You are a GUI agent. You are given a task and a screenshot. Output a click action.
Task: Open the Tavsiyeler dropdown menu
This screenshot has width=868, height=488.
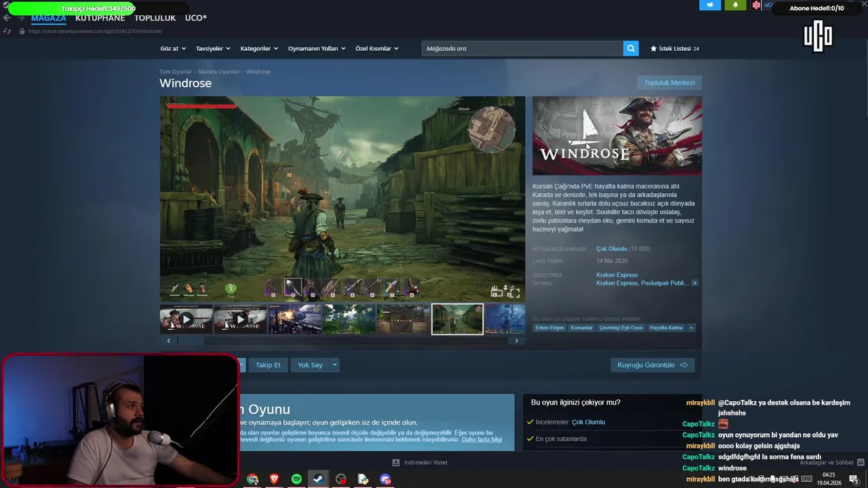[x=213, y=49]
